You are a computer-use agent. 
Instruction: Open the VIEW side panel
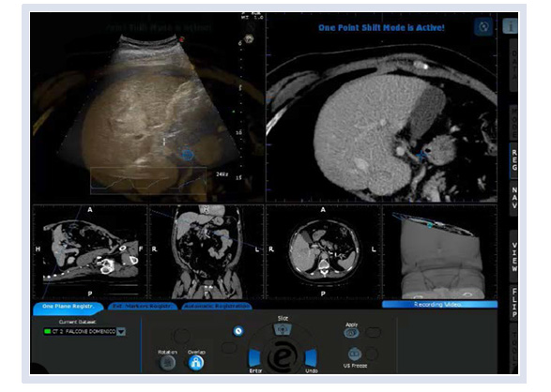point(514,257)
